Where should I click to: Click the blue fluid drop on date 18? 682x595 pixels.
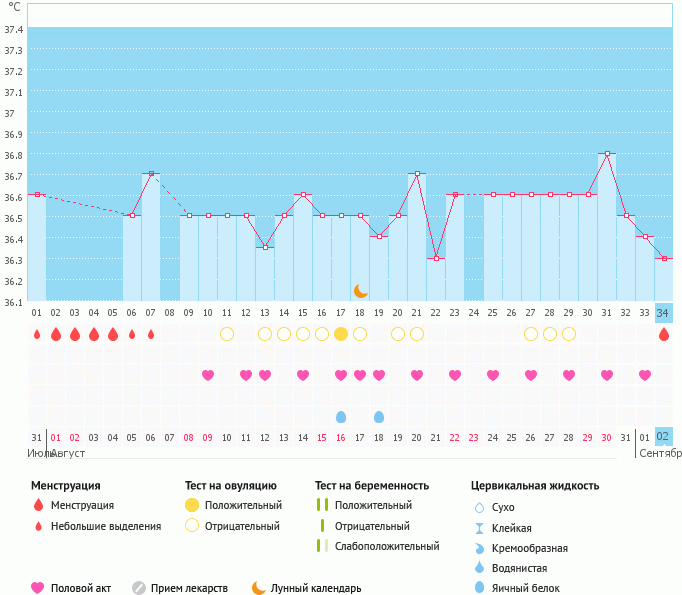(379, 416)
